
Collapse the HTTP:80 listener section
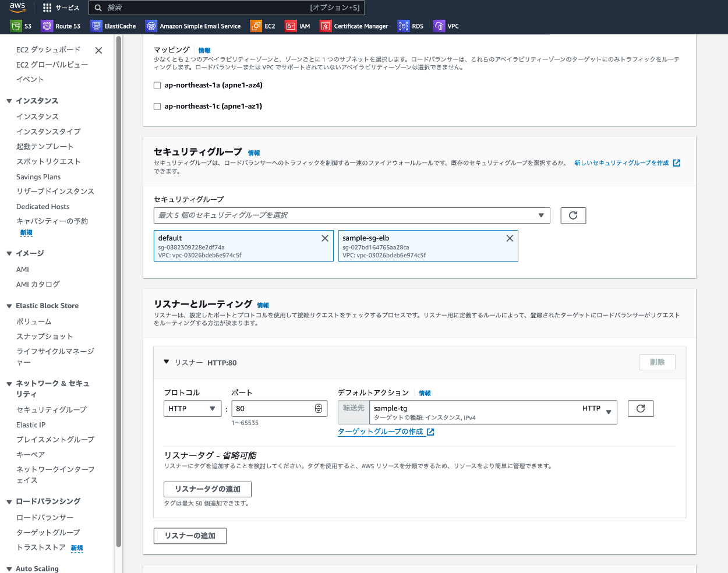[167, 362]
